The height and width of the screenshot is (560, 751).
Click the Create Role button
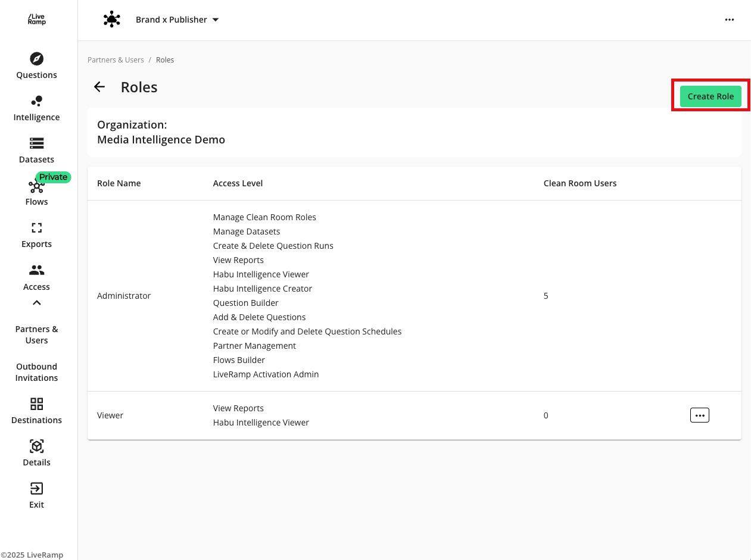pyautogui.click(x=711, y=96)
